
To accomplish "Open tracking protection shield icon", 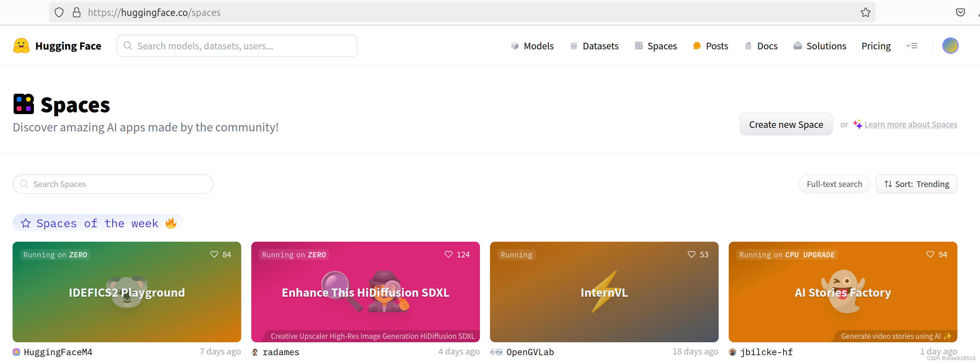I will [59, 13].
